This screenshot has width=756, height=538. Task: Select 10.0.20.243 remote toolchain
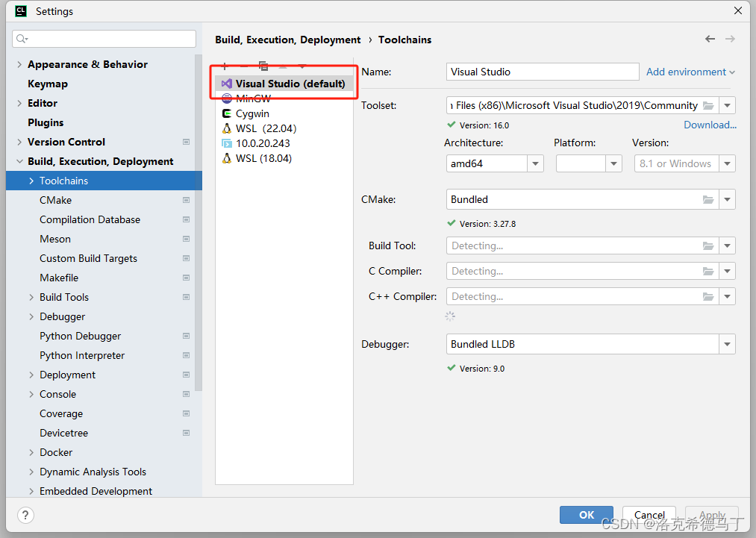tap(284, 144)
